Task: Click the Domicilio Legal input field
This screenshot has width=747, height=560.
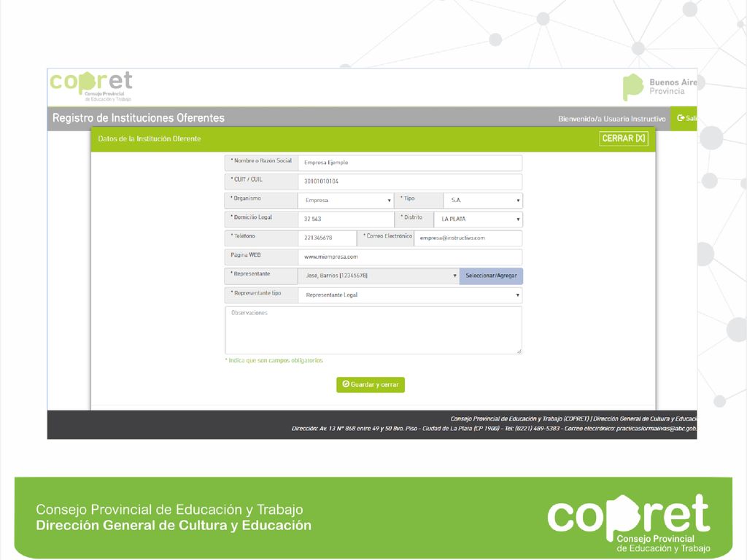Action: 346,219
